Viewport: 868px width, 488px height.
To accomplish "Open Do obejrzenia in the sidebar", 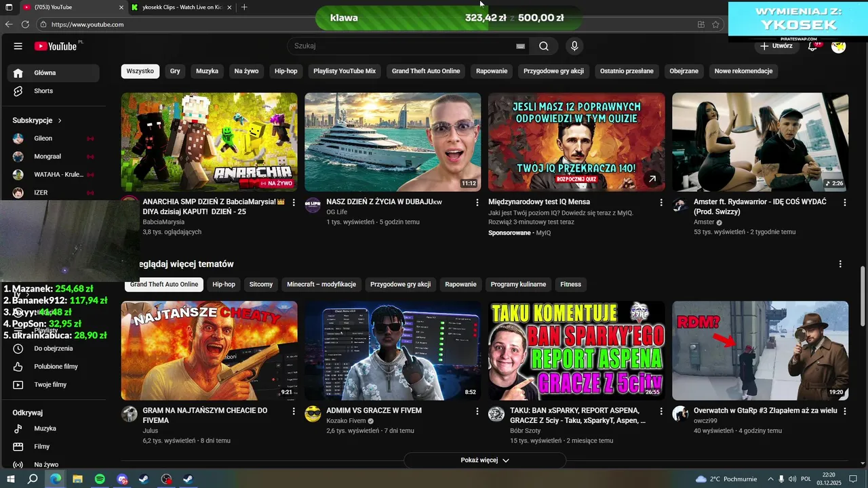I will [x=53, y=348].
